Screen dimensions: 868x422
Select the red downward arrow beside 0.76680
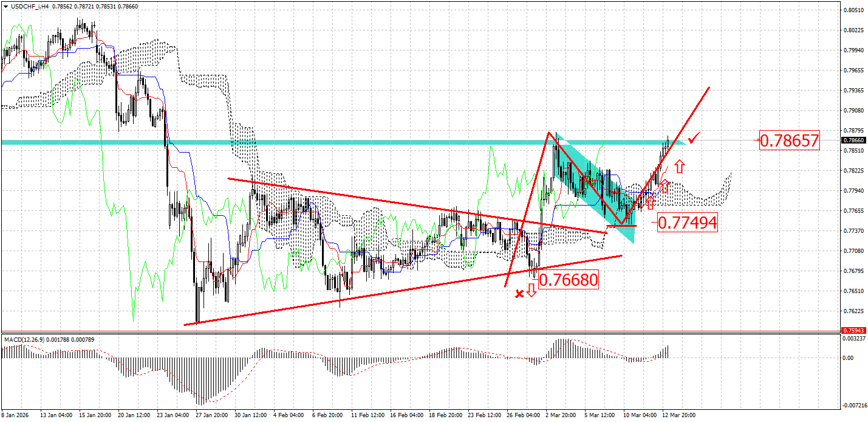point(531,290)
